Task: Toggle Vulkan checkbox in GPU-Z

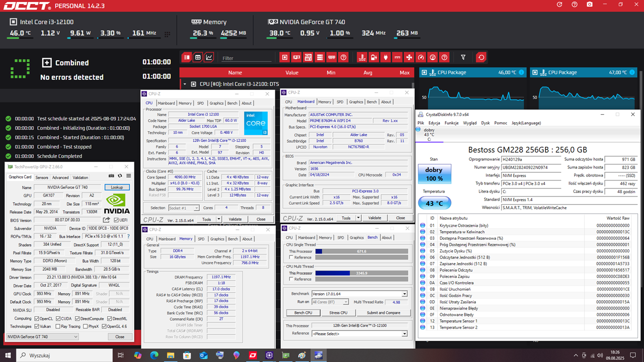Action: (x=37, y=326)
